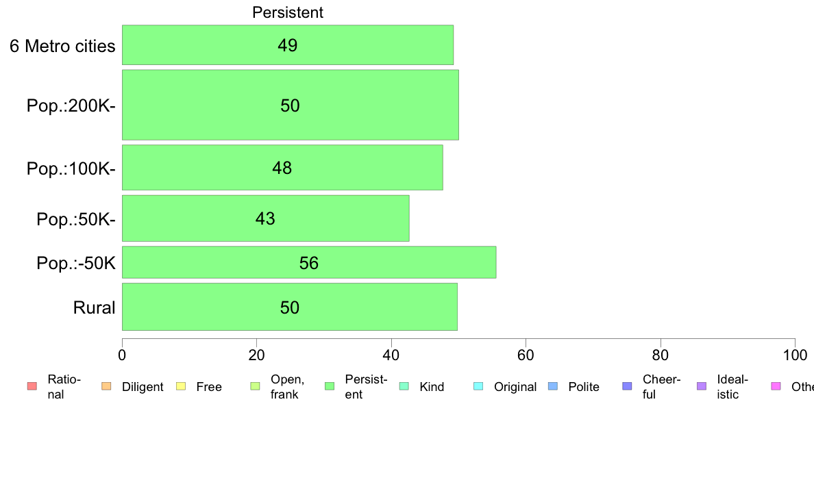Click the Pop.:-50K bar showing 56
Viewport: 814px width, 504px height.
309,262
